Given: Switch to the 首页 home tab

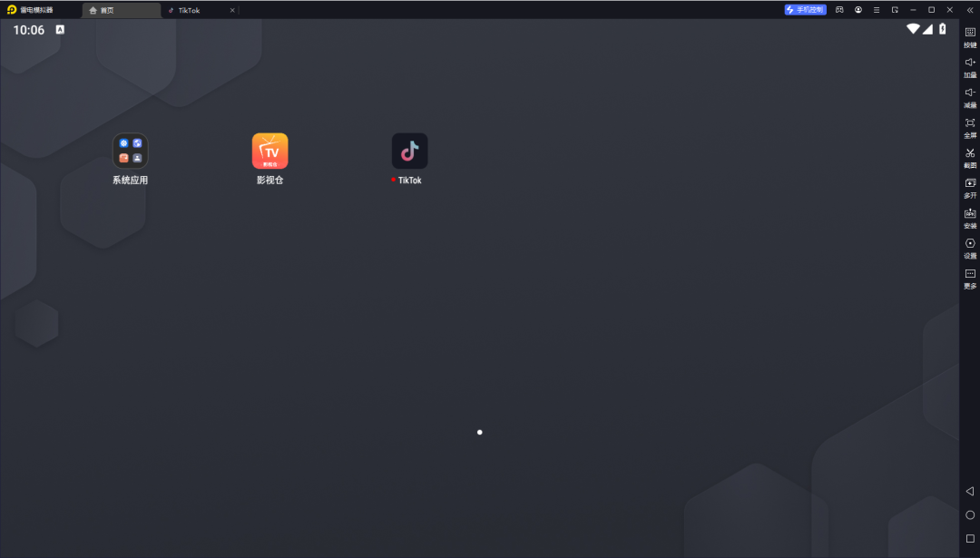Looking at the screenshot, I should 122,10.
